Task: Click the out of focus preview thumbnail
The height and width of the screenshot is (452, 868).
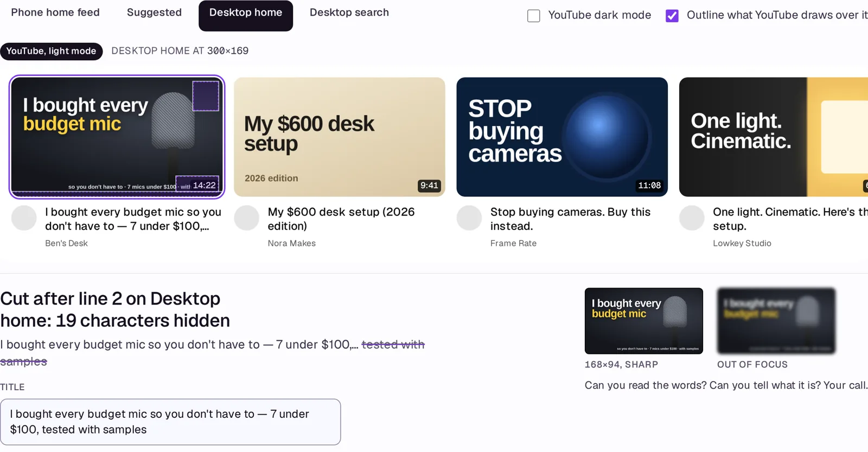Action: (776, 321)
